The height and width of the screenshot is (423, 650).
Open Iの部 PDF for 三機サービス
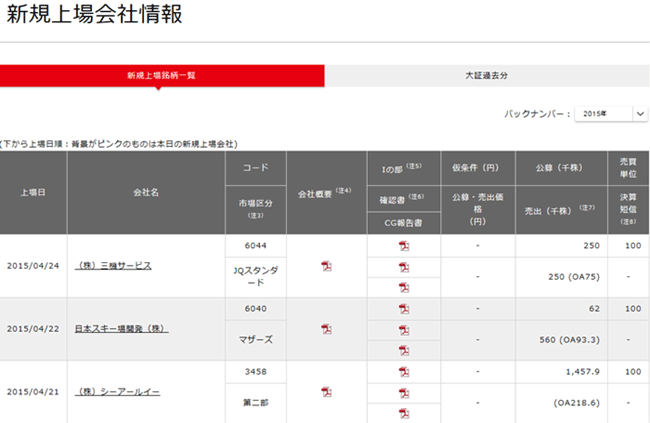(404, 245)
